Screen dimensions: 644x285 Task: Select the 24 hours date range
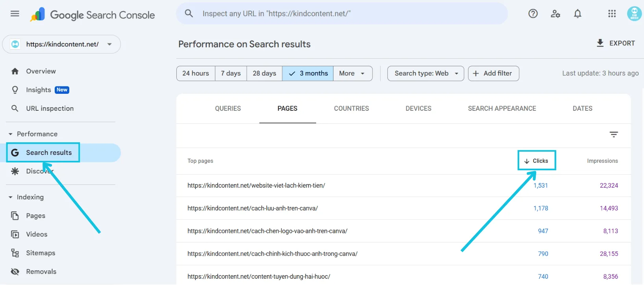click(196, 73)
